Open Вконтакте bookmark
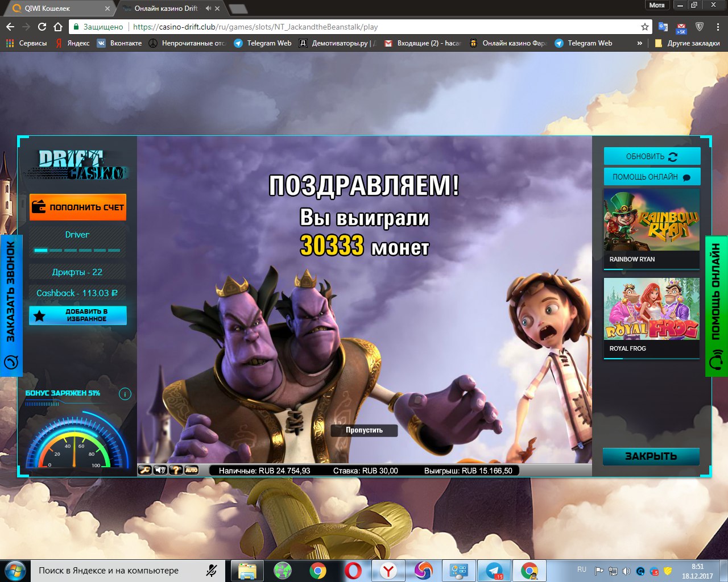The width and height of the screenshot is (728, 582). pos(119,43)
